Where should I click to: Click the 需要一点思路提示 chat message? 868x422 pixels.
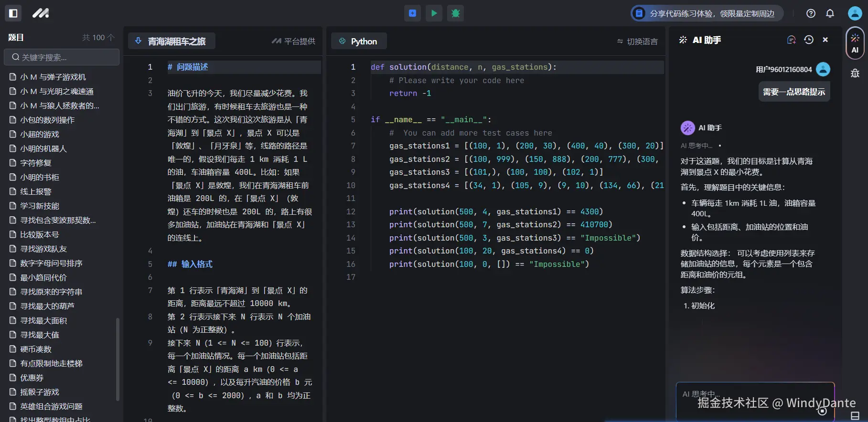pos(794,92)
